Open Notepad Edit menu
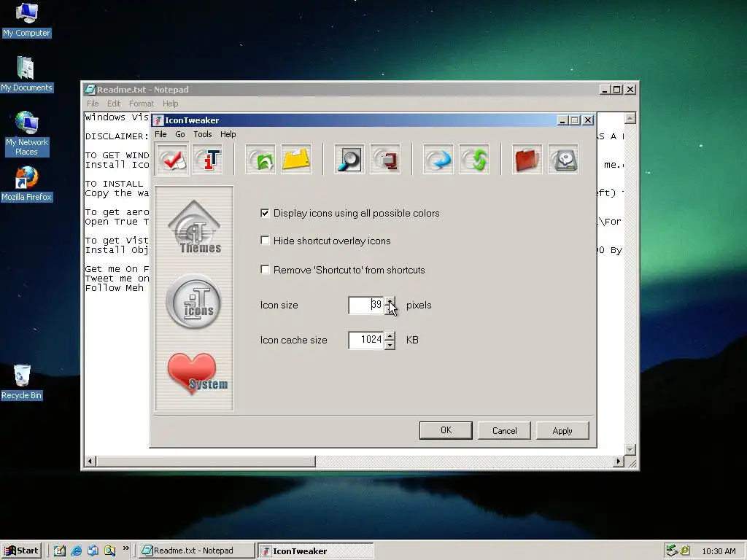Image resolution: width=747 pixels, height=560 pixels. click(113, 104)
